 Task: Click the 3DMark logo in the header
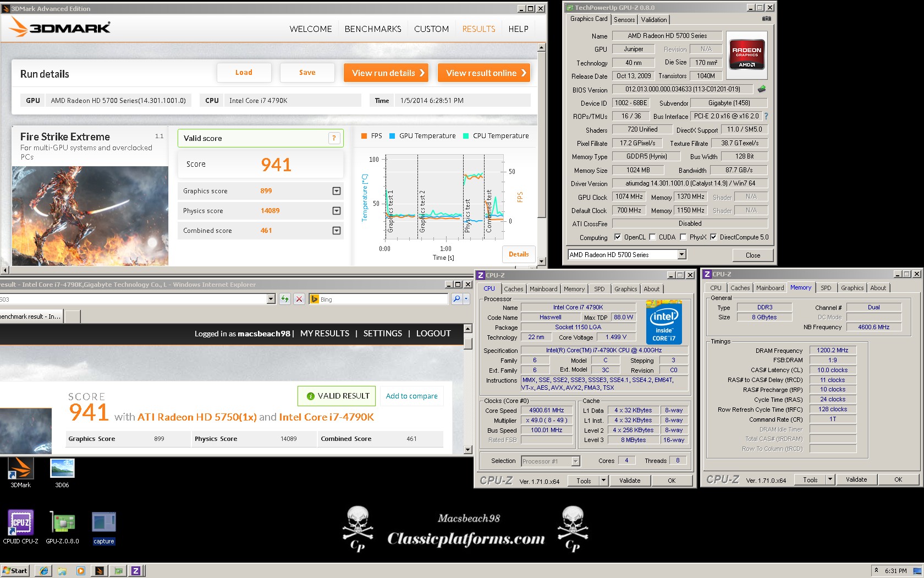(60, 28)
